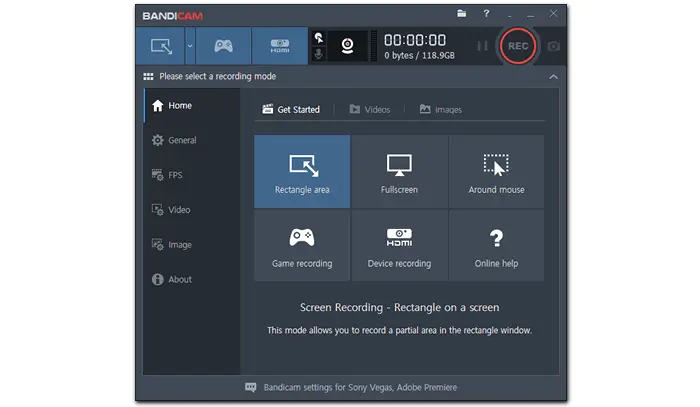The width and height of the screenshot is (700, 407).
Task: Switch to HDMI device recording mode in toolbar
Action: point(280,46)
